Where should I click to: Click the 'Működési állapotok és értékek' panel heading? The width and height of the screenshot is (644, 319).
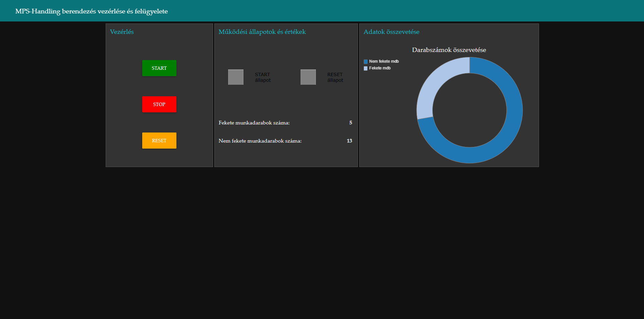[x=262, y=32]
